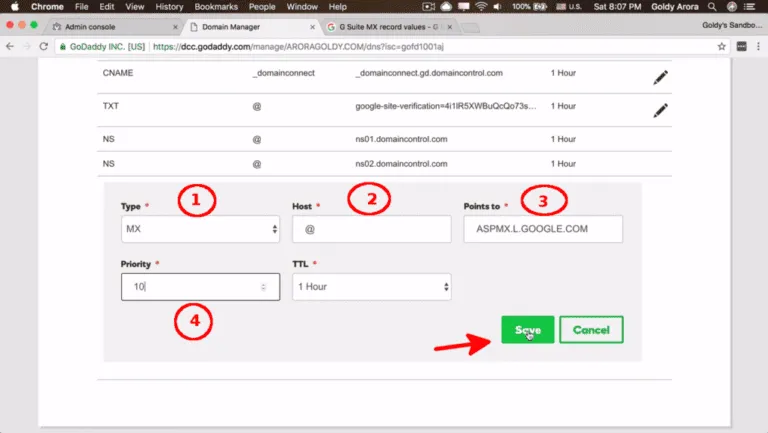Open the History menu

tap(169, 6)
